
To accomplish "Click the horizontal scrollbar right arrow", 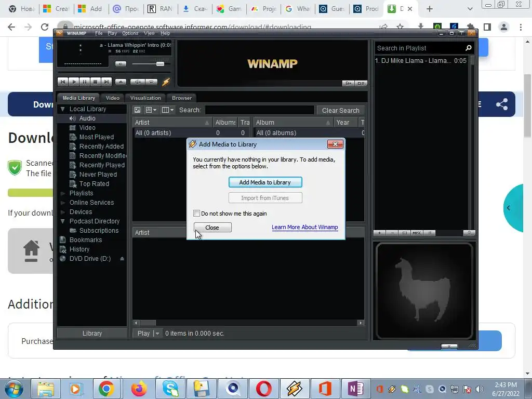I will pyautogui.click(x=361, y=323).
